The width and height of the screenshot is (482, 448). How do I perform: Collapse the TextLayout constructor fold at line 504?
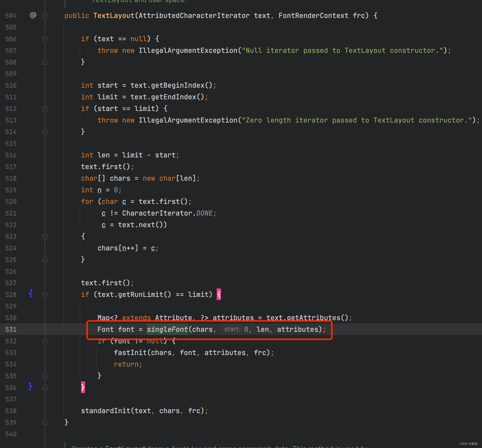tap(45, 16)
